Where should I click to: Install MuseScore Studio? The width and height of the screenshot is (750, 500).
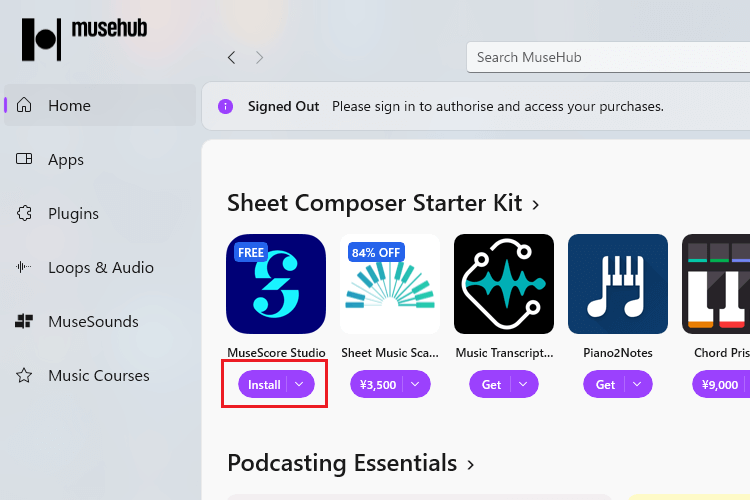pos(264,385)
